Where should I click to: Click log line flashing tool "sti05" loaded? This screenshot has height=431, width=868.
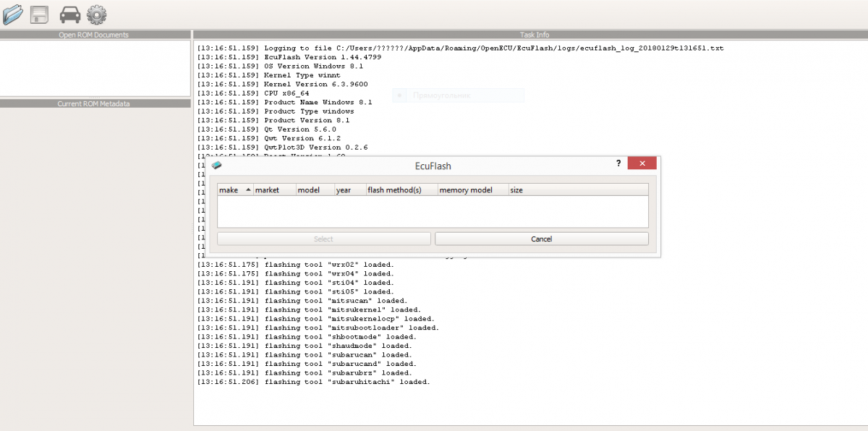coord(296,291)
